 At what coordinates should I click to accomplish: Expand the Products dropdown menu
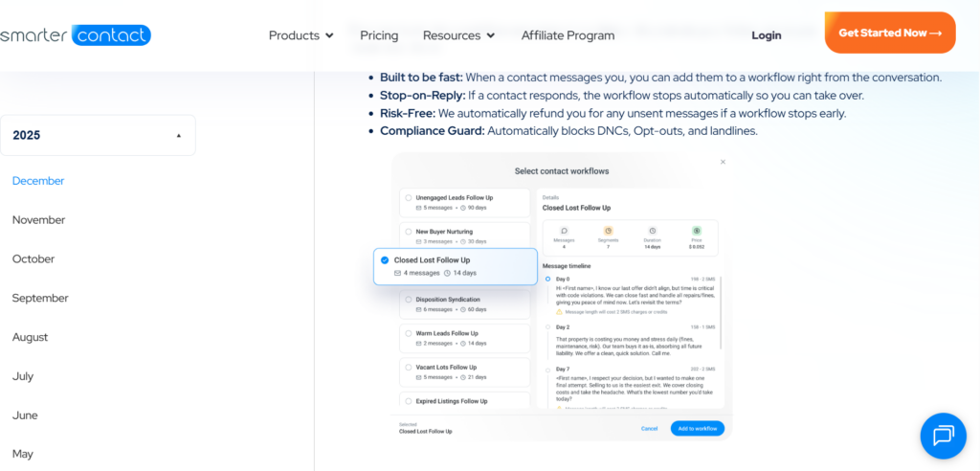pos(301,35)
